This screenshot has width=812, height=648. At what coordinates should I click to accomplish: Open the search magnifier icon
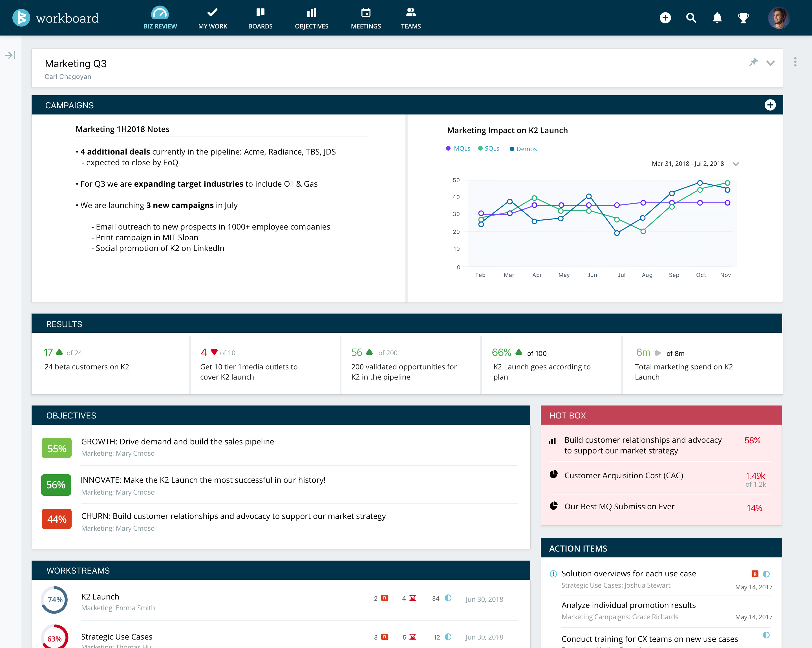pos(691,18)
